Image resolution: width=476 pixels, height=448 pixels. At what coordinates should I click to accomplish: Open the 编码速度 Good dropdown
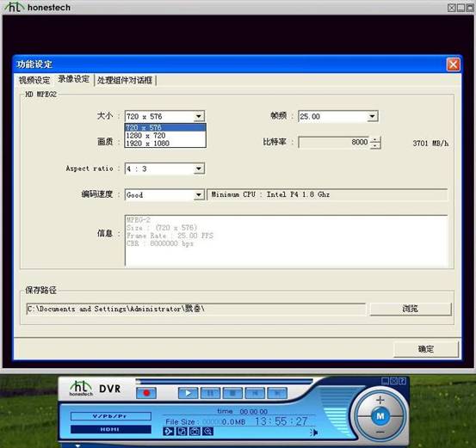pos(199,194)
